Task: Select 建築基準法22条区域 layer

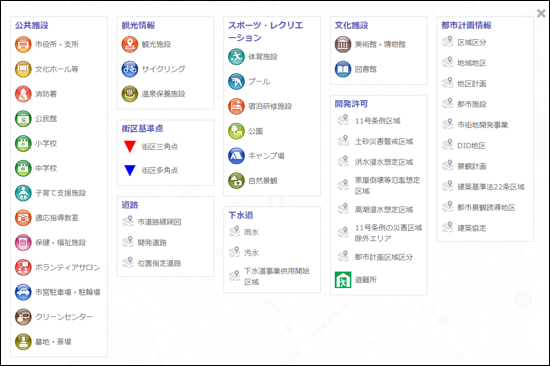Action: coord(483,187)
